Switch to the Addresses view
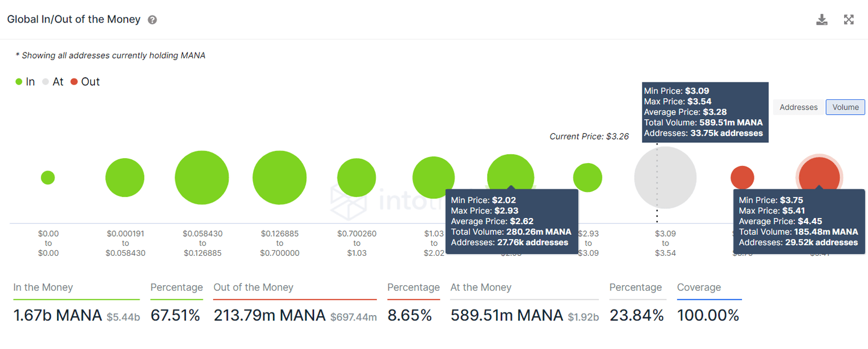The width and height of the screenshot is (868, 349). pos(798,107)
